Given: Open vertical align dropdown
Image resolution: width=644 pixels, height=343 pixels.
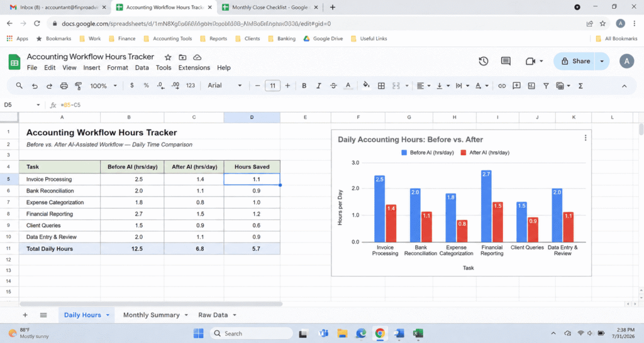Looking at the screenshot, I should 443,85.
